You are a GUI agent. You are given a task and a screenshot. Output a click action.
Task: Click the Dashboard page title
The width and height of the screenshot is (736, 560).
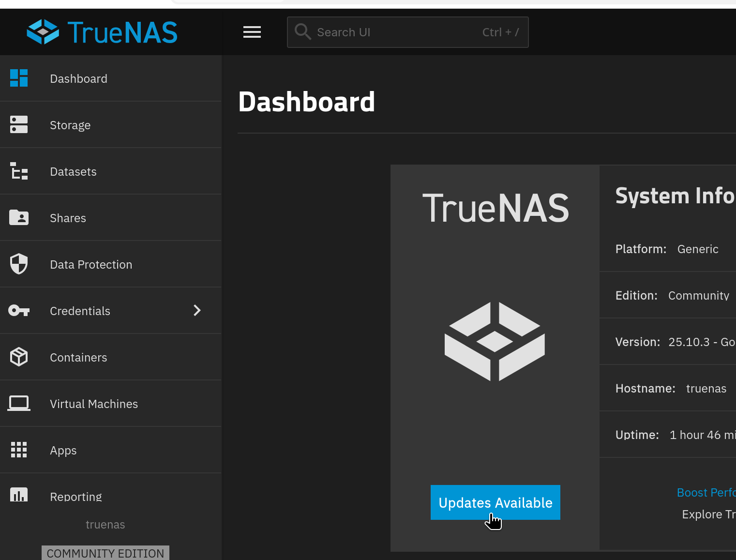pos(307,102)
